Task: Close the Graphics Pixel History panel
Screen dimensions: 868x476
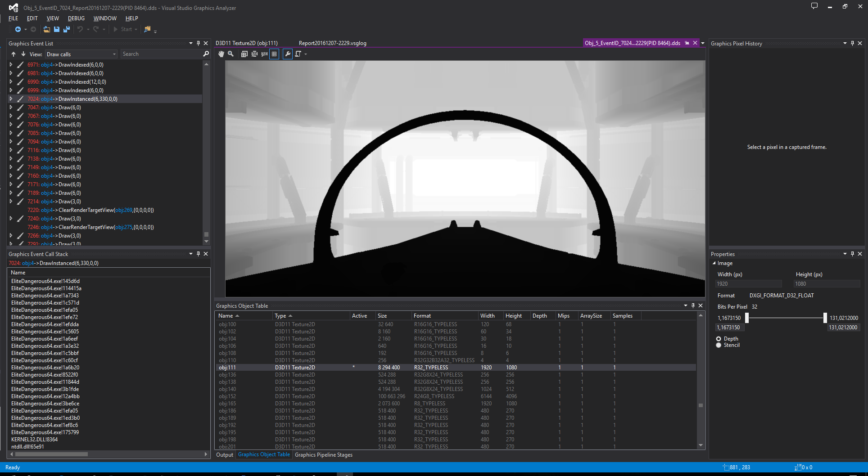Action: tap(860, 43)
